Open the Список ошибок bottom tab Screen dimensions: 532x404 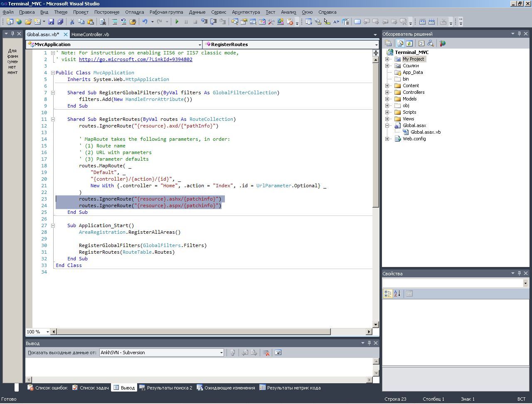(x=47, y=388)
